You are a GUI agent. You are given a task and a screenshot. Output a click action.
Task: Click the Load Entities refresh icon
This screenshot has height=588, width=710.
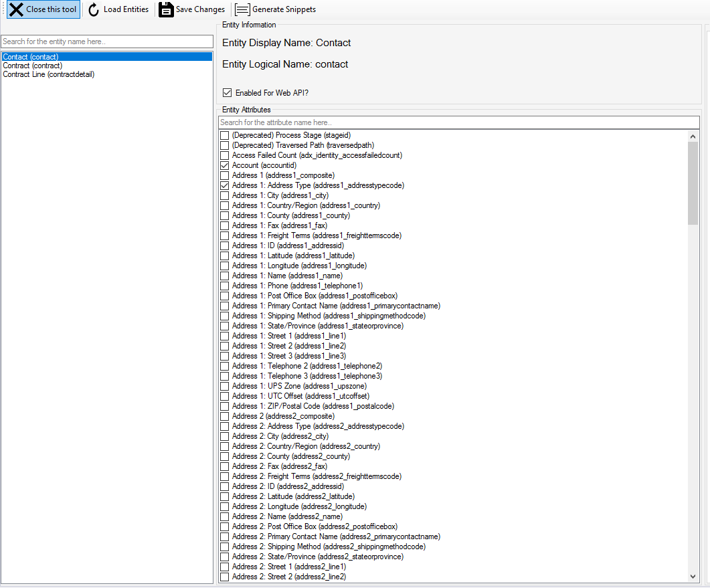pos(94,9)
